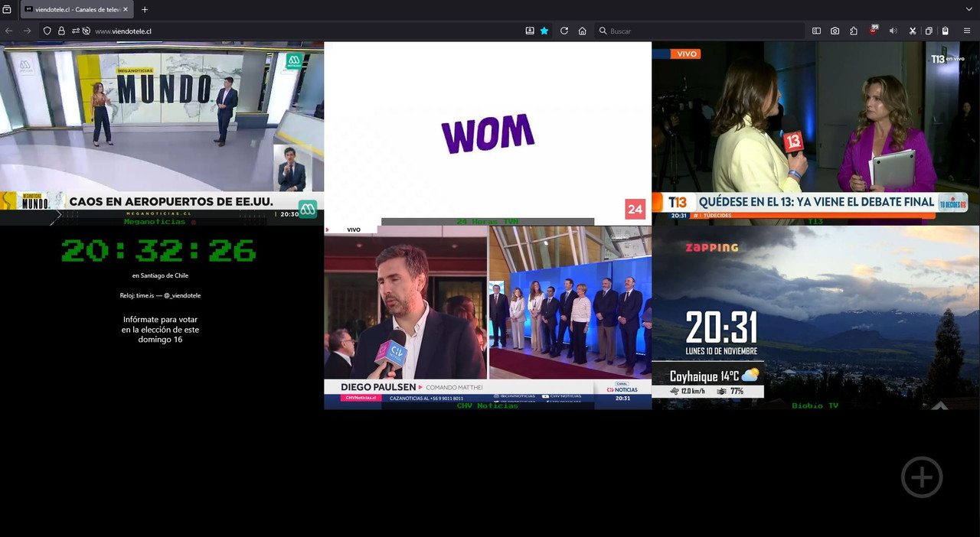Screen dimensions: 980x537
Task: Open the hamburger application menu
Action: (x=968, y=31)
